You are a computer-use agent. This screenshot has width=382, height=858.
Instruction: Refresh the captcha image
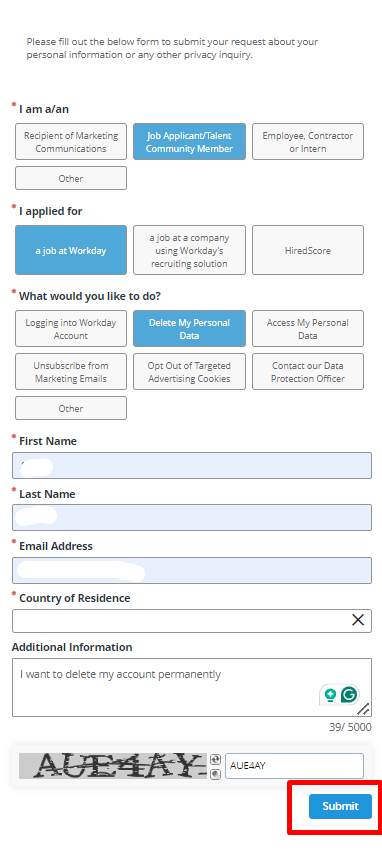click(x=215, y=760)
